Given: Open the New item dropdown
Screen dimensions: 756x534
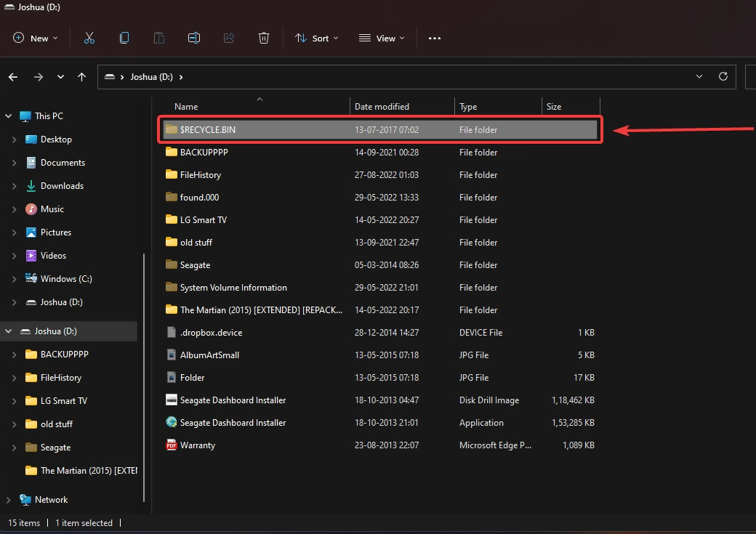Looking at the screenshot, I should coord(35,38).
